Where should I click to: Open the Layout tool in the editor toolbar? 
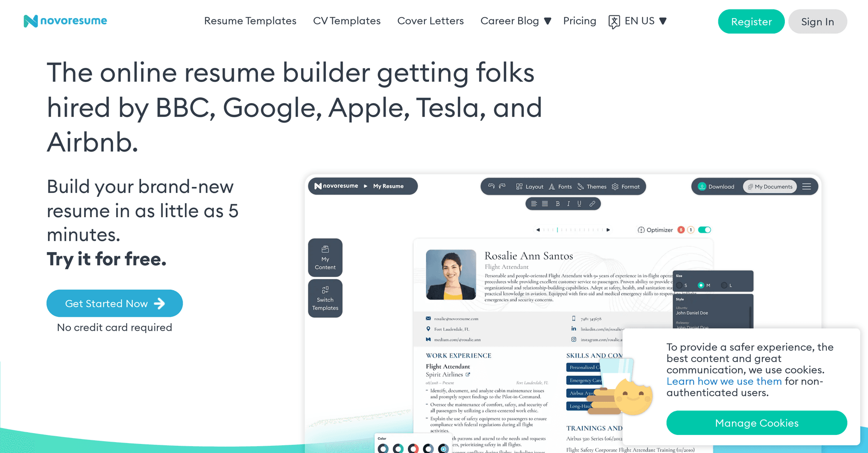[x=529, y=186]
